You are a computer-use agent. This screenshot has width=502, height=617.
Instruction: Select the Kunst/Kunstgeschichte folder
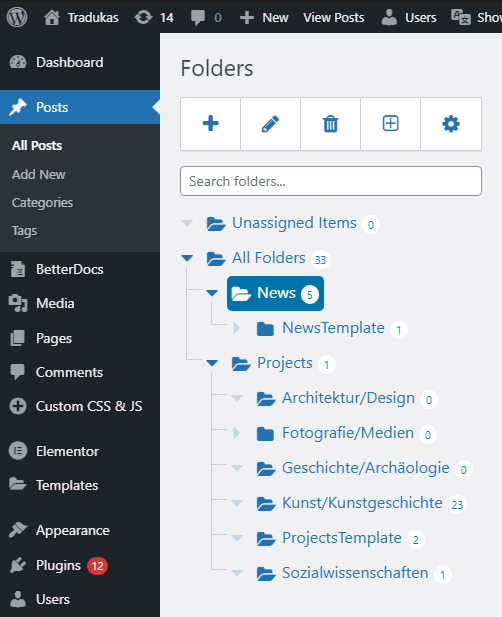[x=362, y=503]
